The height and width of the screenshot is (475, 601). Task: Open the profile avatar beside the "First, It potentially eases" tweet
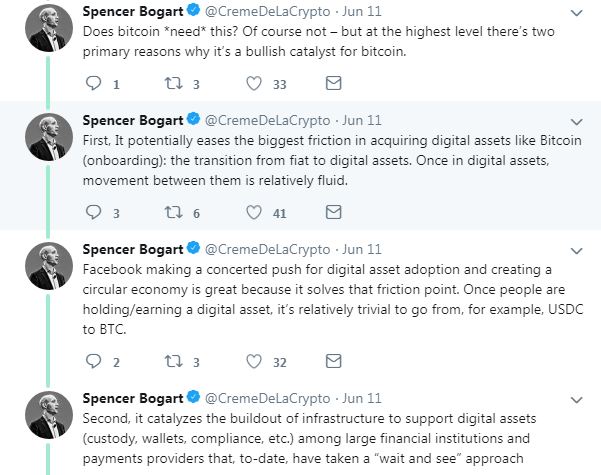[46, 137]
